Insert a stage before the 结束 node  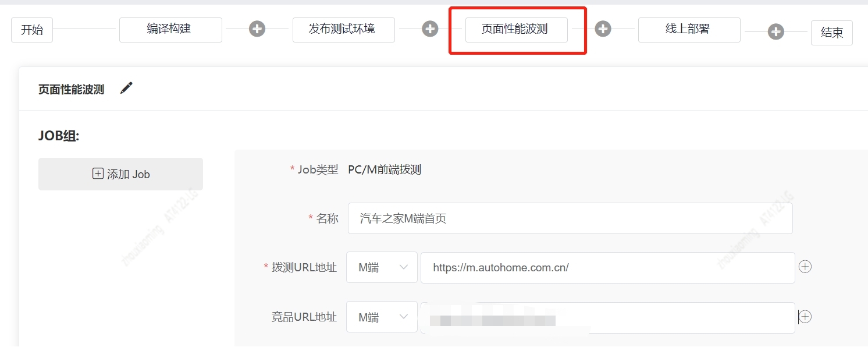pyautogui.click(x=775, y=31)
